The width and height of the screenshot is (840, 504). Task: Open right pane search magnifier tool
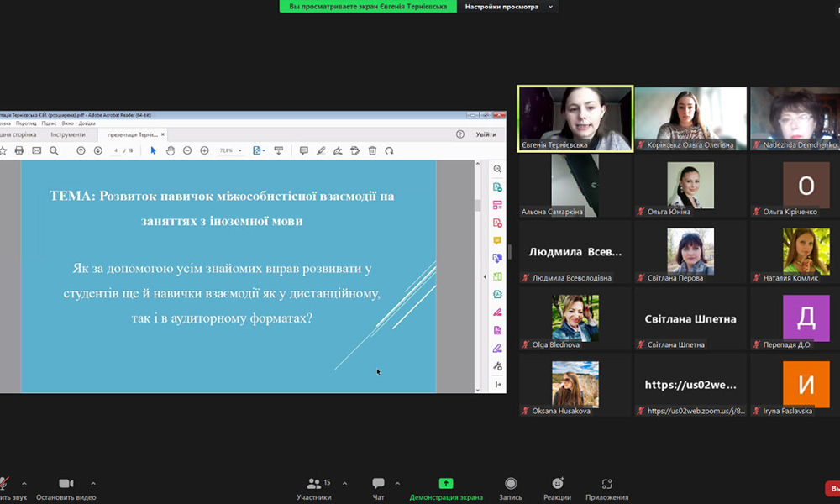[x=497, y=169]
